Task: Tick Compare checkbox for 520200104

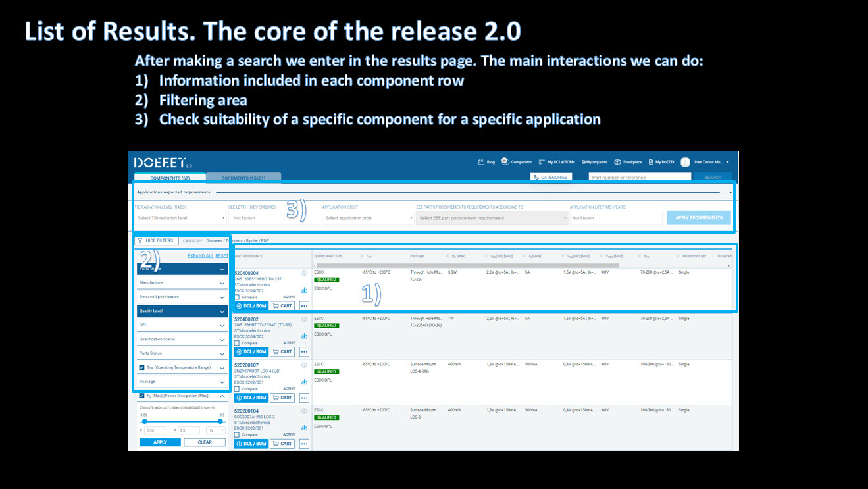Action: pos(238,435)
